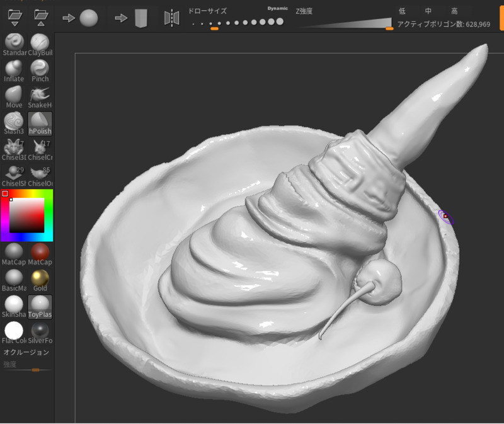Viewport: 504px width, 424px height.
Task: Click the cherry on the sculpted model
Action: (379, 281)
